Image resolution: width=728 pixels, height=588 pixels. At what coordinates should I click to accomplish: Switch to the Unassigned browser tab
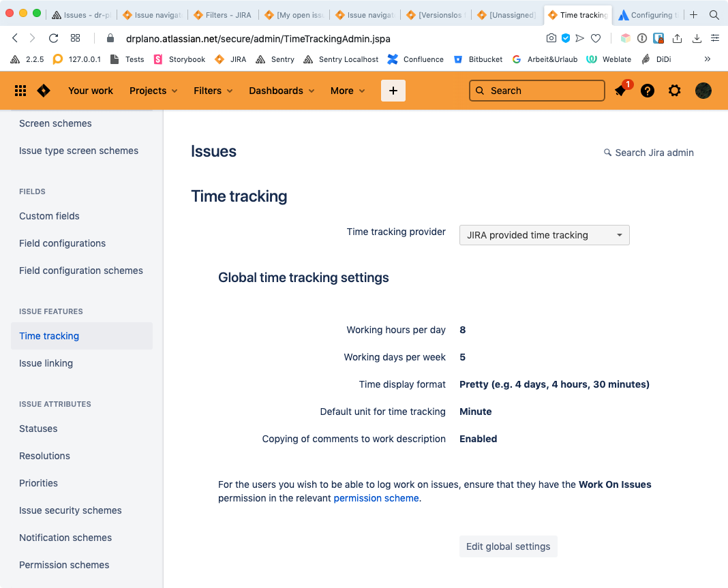(x=506, y=15)
